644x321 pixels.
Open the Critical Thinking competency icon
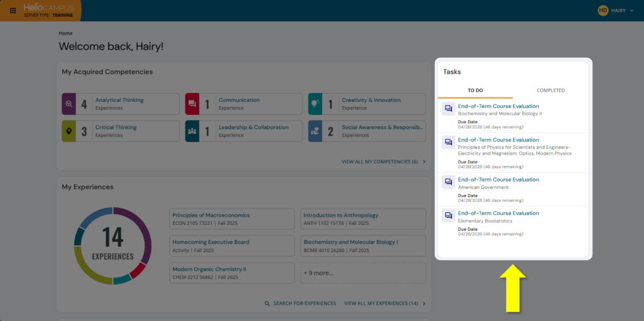[69, 131]
